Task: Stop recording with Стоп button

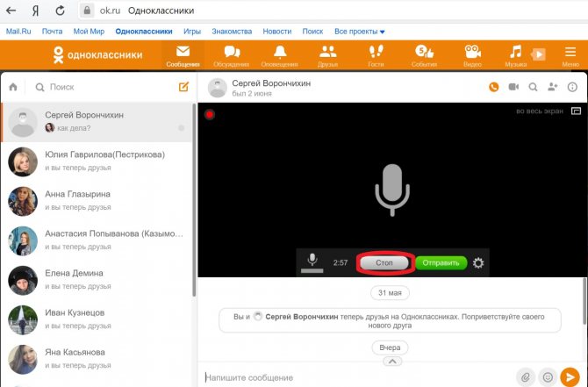Action: 384,263
